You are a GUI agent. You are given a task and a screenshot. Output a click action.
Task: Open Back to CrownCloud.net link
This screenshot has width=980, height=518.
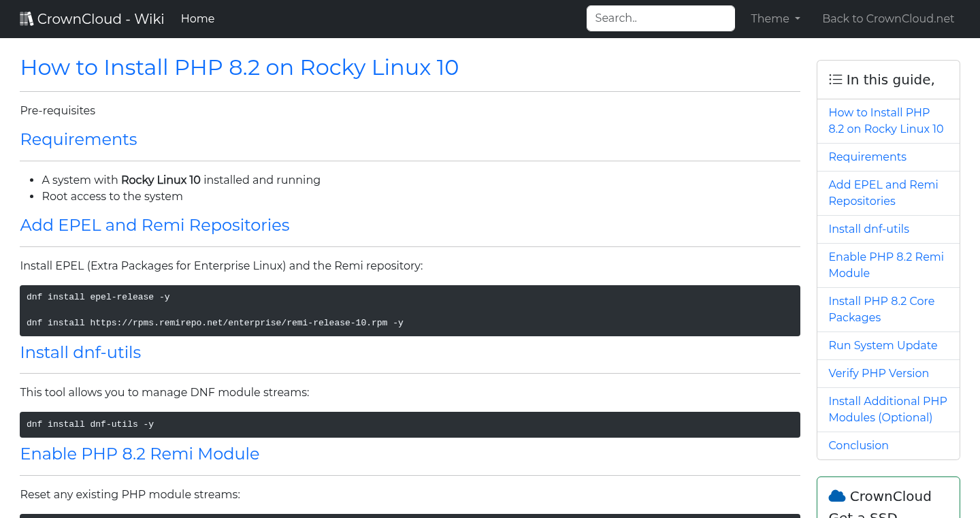tap(888, 19)
